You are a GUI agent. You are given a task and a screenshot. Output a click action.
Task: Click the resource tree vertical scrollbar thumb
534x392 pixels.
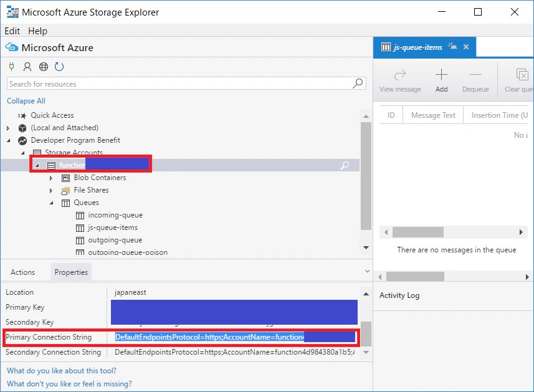tap(366, 176)
